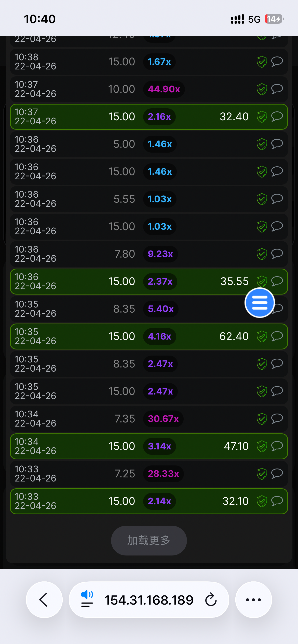
Task: Click shield icon on 30.67x row
Action: pyautogui.click(x=262, y=419)
